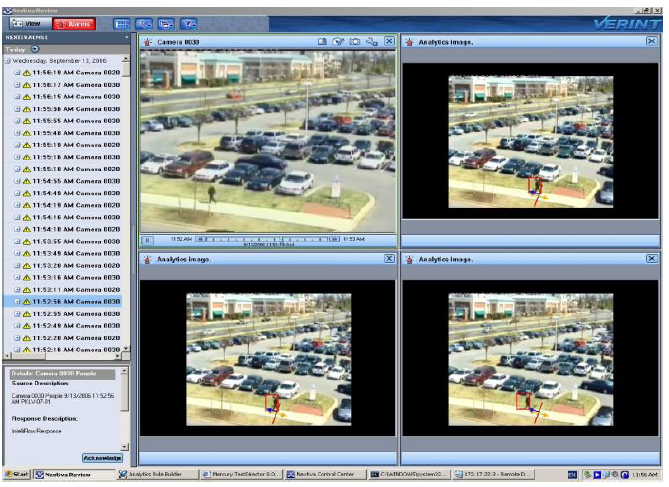Switch to Analytics Rule Builder in taskbar
Screen dimensions: 669x487
coord(157,474)
